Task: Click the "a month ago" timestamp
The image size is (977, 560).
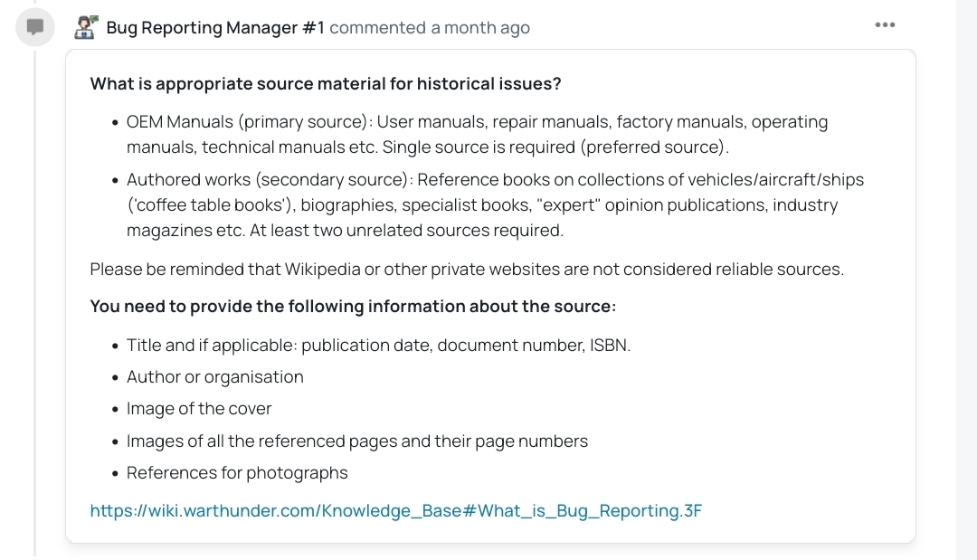Action: point(480,28)
